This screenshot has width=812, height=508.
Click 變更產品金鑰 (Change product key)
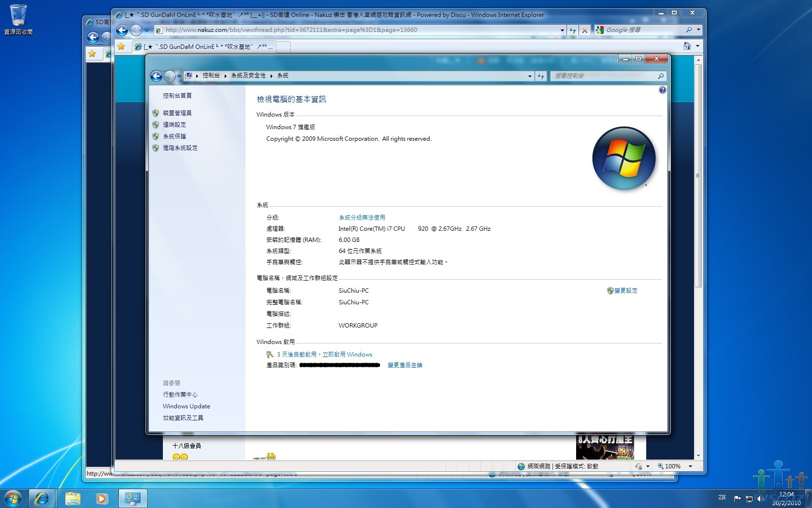click(405, 365)
